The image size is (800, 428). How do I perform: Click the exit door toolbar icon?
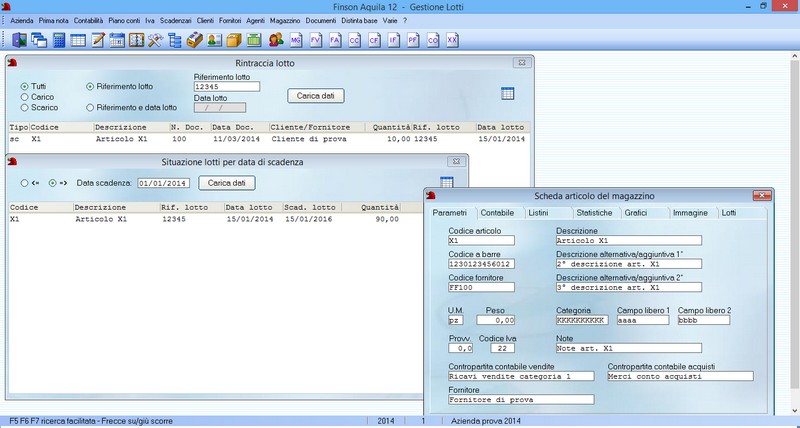(19, 40)
